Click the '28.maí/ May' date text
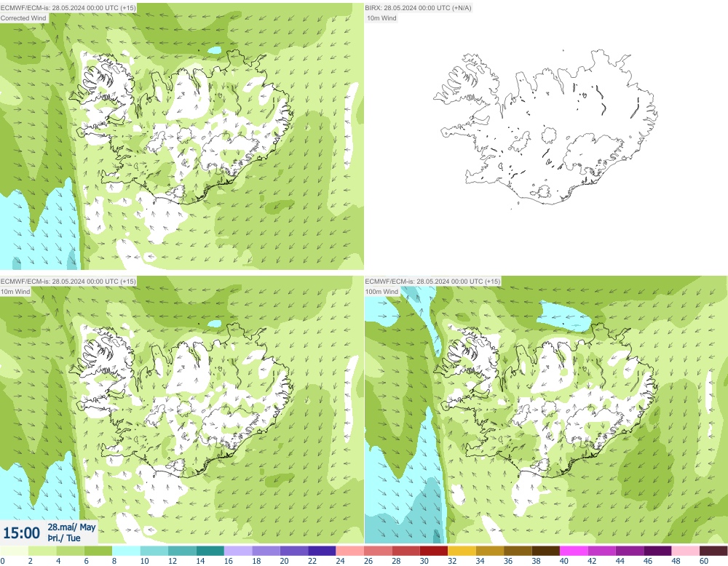 click(71, 527)
